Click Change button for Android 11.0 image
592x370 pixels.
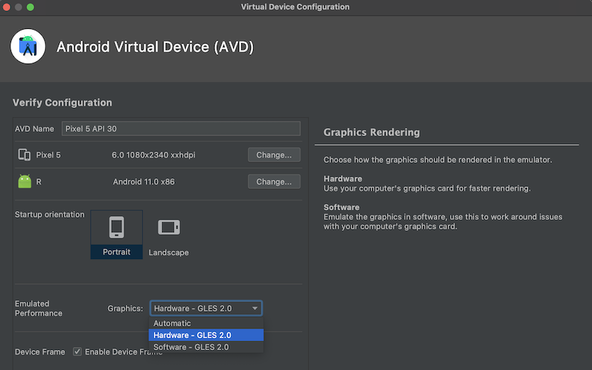pos(274,182)
